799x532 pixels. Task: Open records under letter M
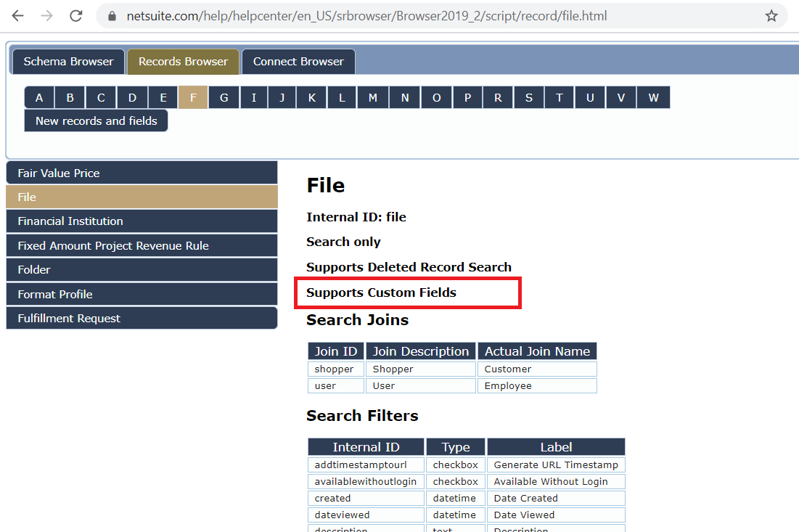click(372, 97)
